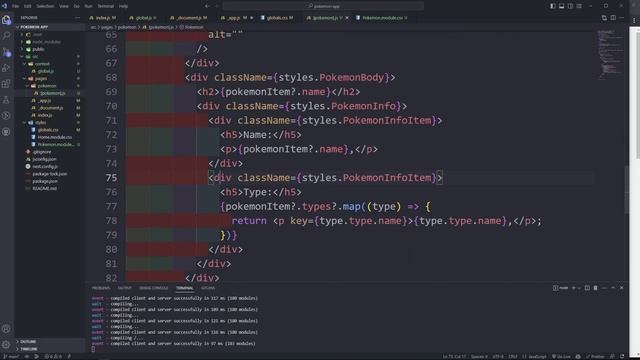The height and width of the screenshot is (360, 640).
Task: Toggle the Panel layout icon
Action: pyautogui.click(x=562, y=6)
